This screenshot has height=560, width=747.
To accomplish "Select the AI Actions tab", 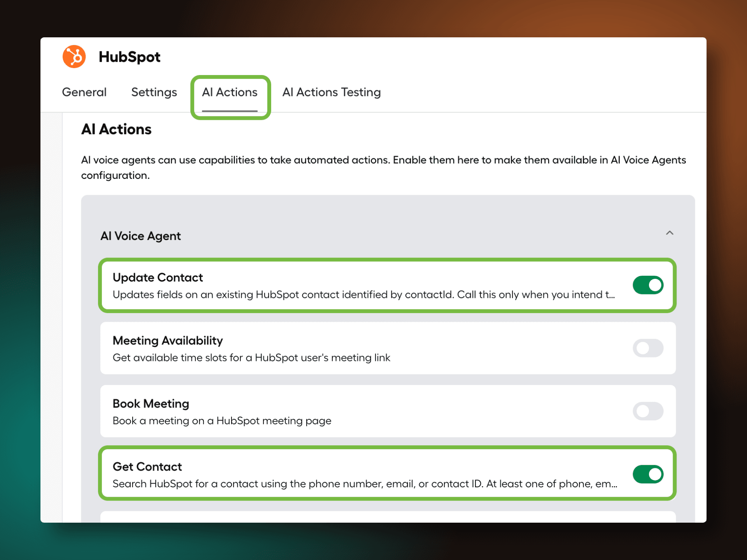I will tap(230, 92).
